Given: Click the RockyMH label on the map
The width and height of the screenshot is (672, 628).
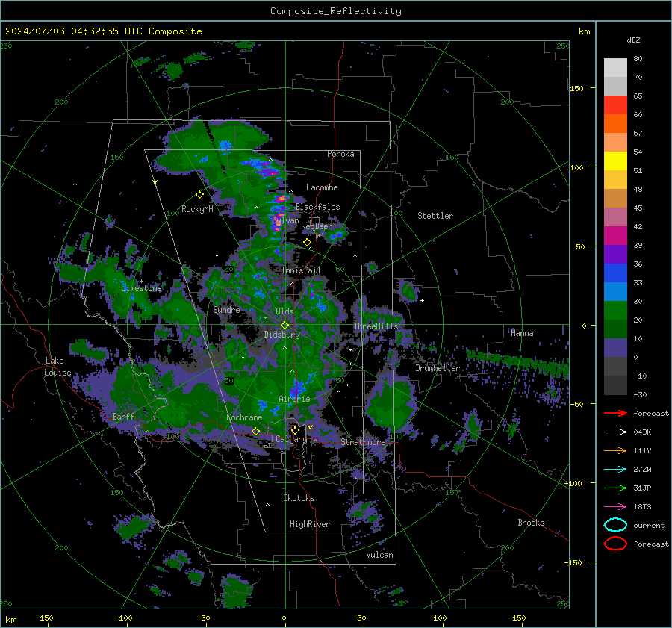Looking at the screenshot, I should click(197, 209).
